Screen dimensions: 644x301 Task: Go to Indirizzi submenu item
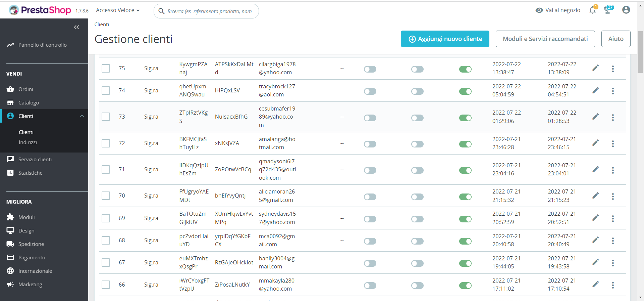28,142
